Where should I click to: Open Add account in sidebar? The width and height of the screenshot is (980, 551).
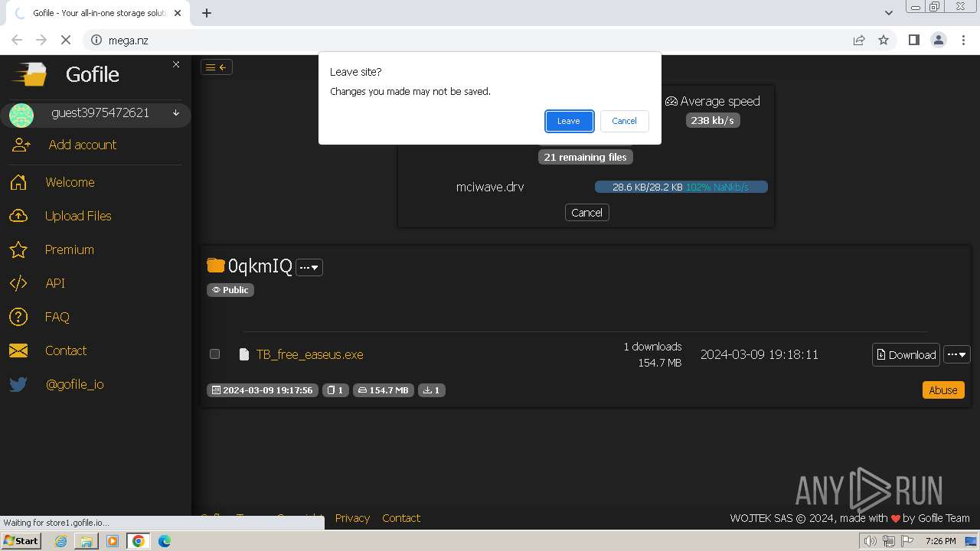point(83,145)
